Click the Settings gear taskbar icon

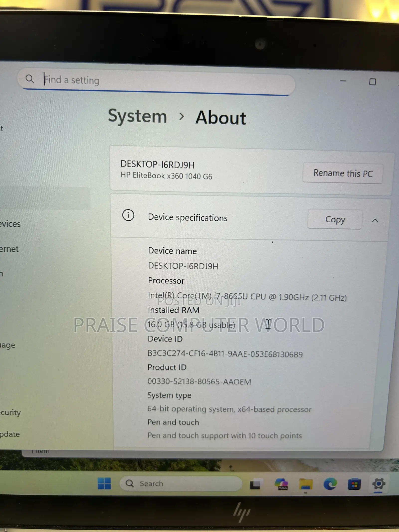click(x=379, y=484)
